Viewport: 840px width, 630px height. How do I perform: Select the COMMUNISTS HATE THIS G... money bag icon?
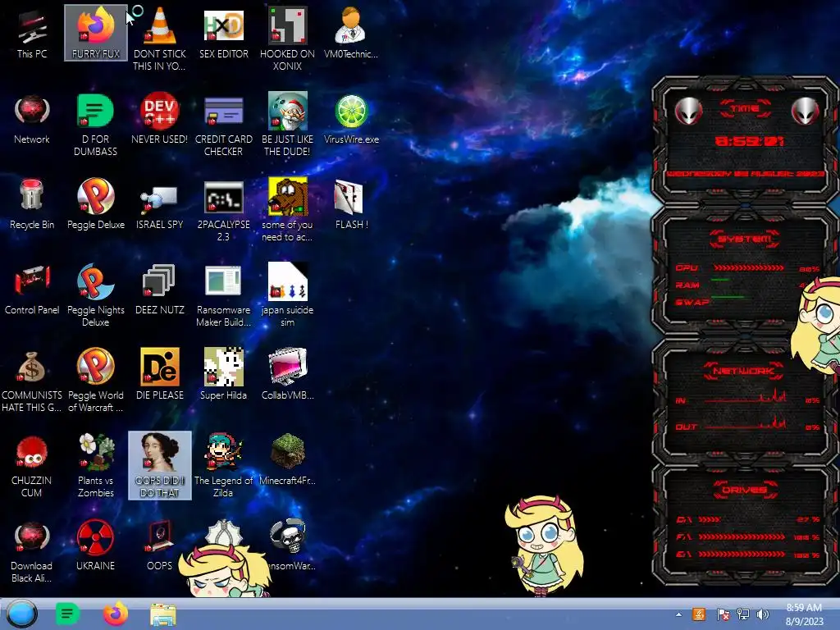(x=32, y=381)
